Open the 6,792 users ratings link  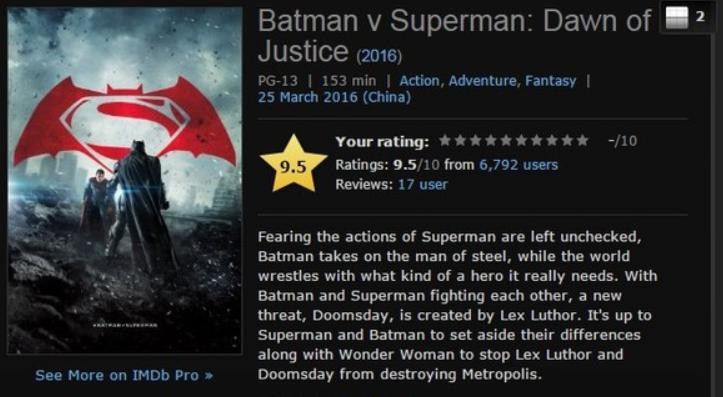(x=518, y=165)
